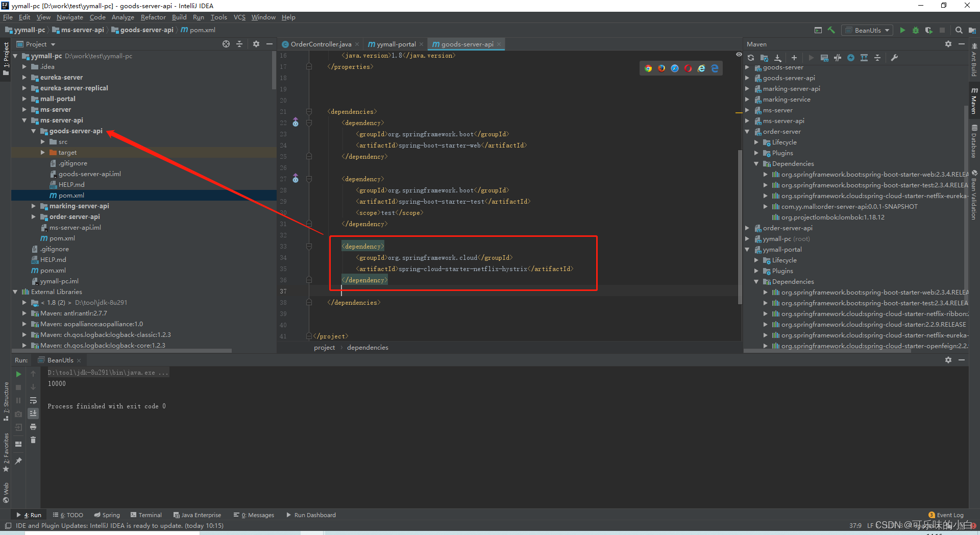Fold dependency block at line 22

[309, 123]
